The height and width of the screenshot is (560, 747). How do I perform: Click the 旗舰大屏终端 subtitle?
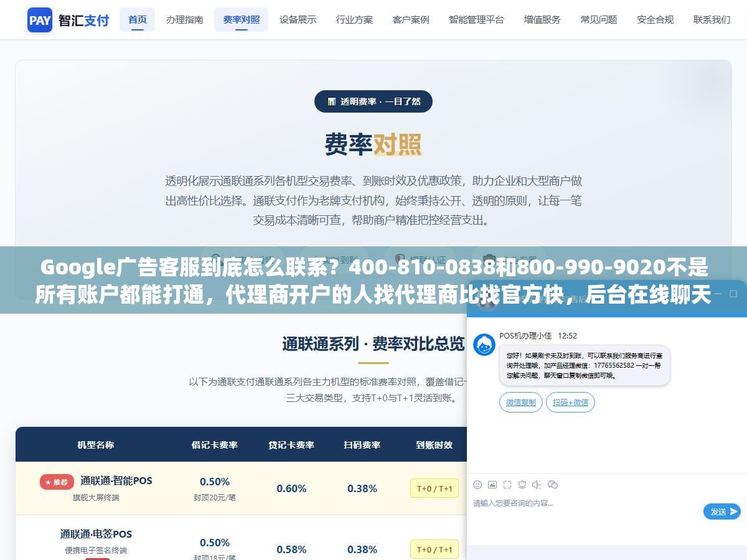tap(96, 497)
